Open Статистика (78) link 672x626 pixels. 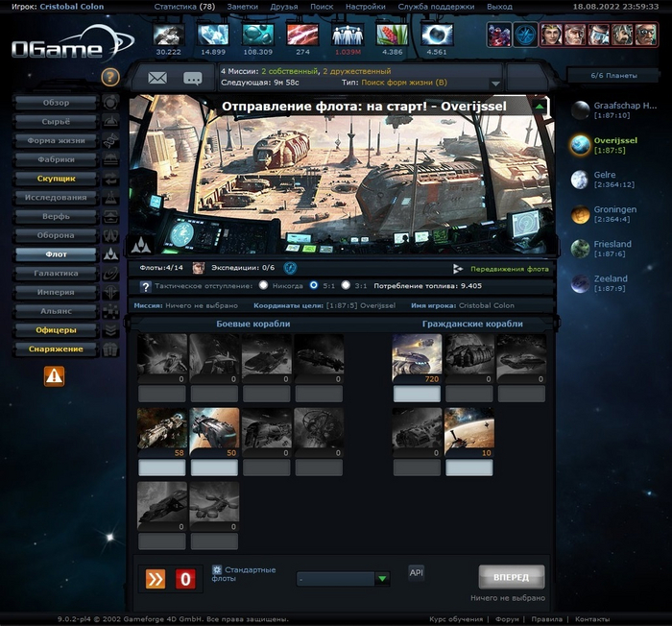click(x=184, y=7)
